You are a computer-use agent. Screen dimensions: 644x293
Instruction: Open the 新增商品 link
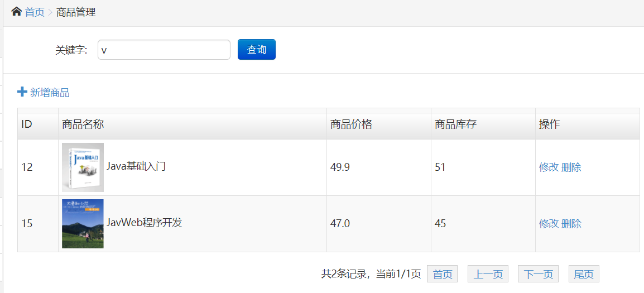(50, 93)
